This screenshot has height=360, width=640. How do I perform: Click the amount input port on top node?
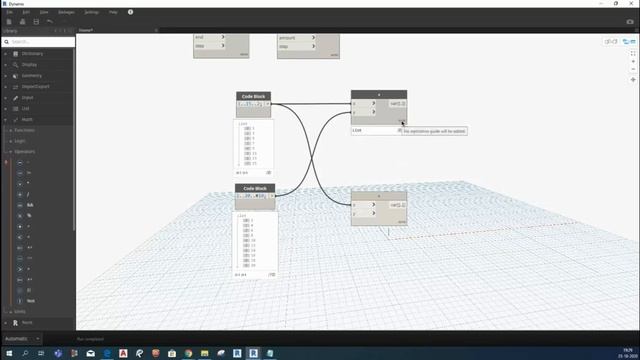[297, 38]
